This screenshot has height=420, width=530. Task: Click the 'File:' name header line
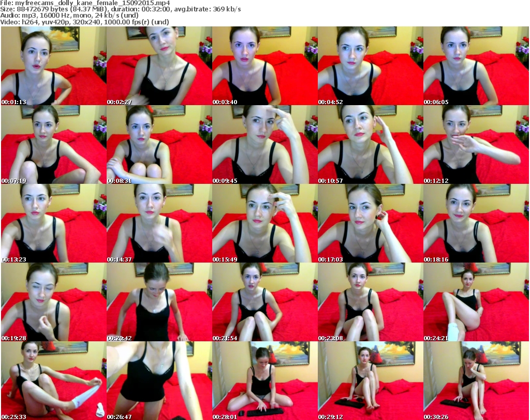pos(85,3)
